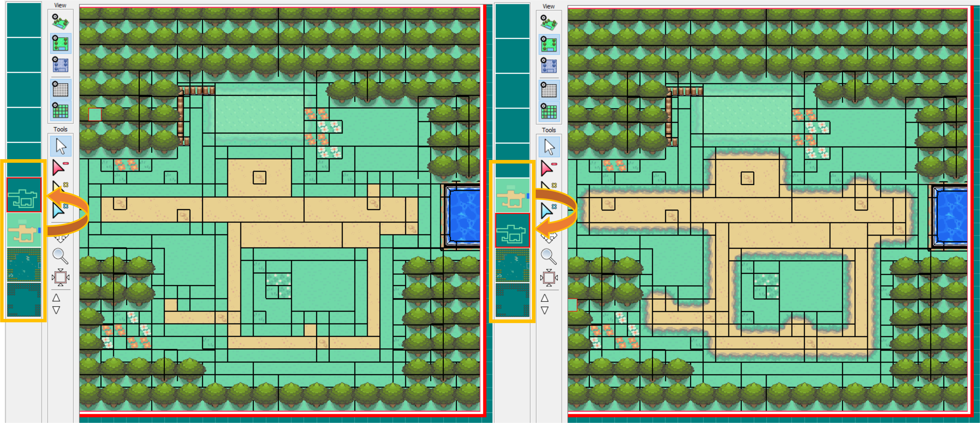Select sand path layer thumbnail in left window
This screenshot has width=980, height=423.
(24, 230)
